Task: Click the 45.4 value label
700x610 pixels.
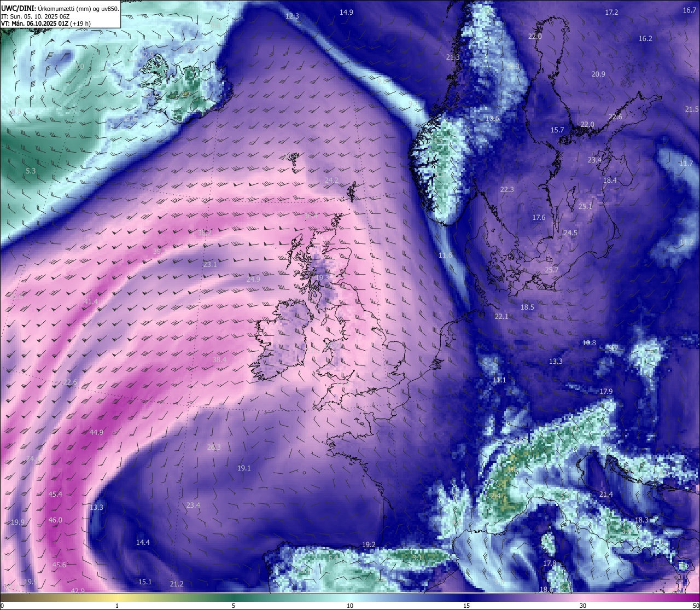Action: pos(55,494)
